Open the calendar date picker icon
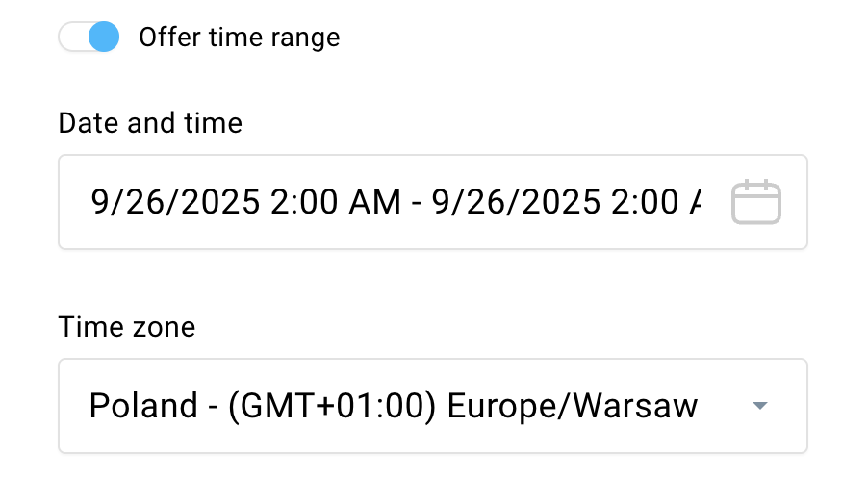This screenshot has height=504, width=868. (x=755, y=203)
